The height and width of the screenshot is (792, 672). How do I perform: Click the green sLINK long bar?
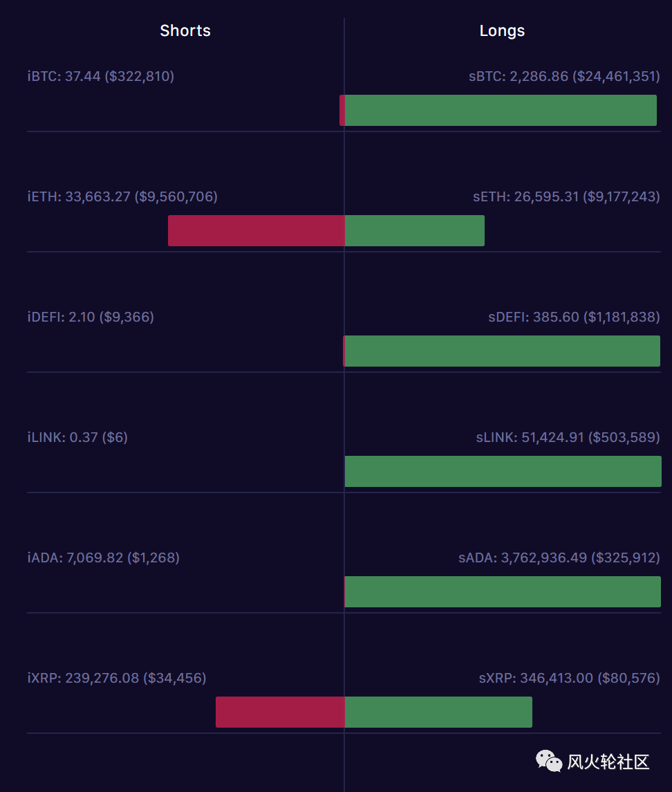click(x=503, y=471)
